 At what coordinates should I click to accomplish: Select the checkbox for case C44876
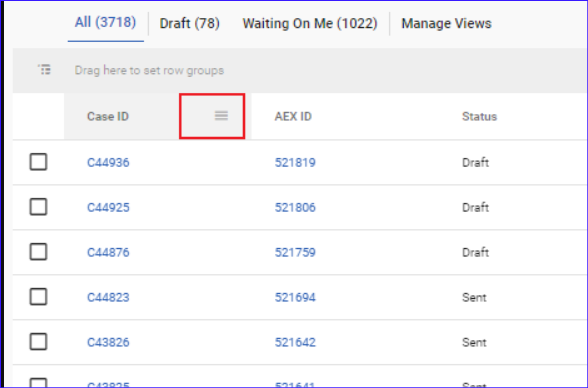[38, 252]
